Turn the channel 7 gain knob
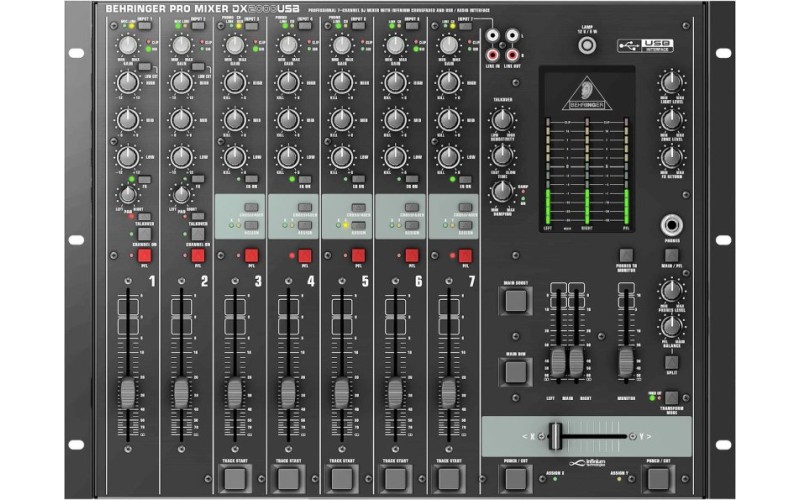This screenshot has width=800, height=500. point(449,45)
